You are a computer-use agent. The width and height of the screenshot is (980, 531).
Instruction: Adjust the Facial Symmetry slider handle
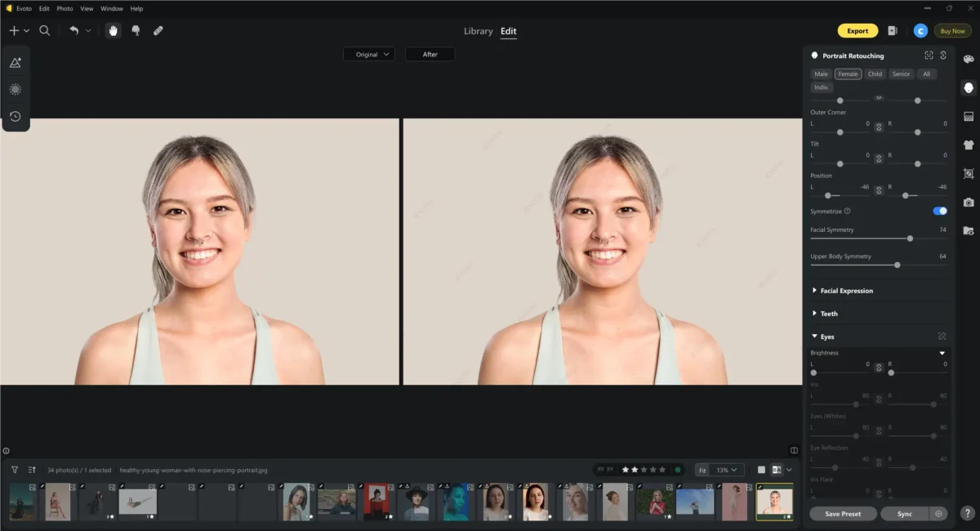pyautogui.click(x=910, y=239)
